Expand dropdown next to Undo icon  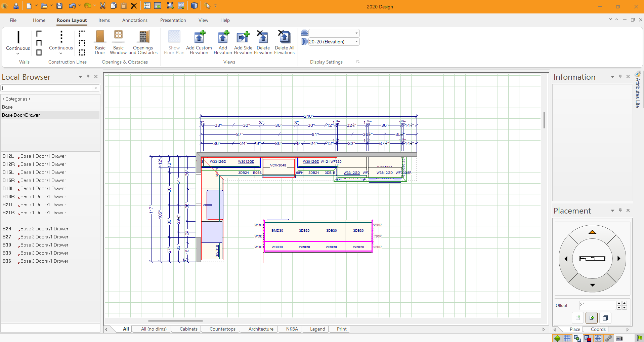(79, 6)
